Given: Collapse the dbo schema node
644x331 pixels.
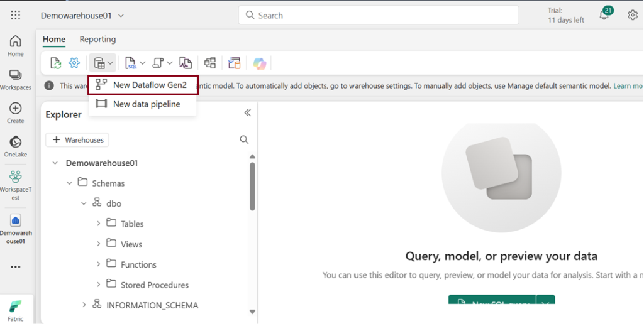Looking at the screenshot, I should click(x=84, y=203).
